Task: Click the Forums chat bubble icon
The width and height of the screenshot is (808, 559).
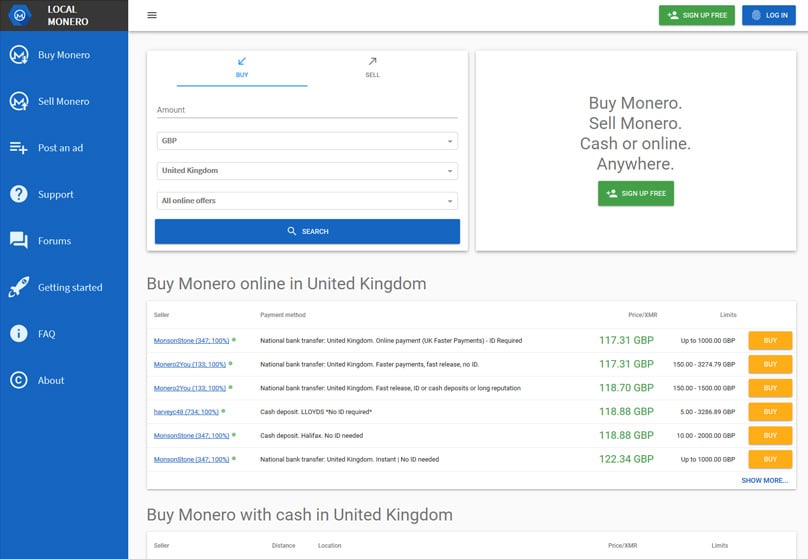Action: [19, 241]
